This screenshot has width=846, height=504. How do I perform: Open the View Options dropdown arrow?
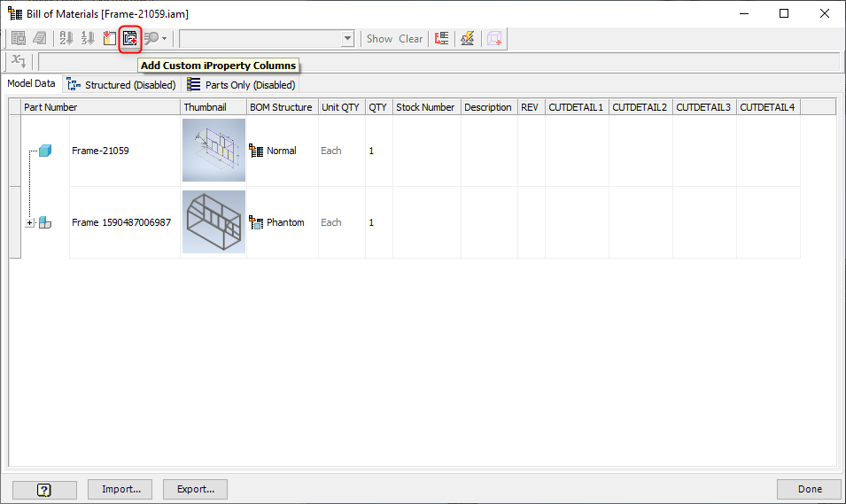pyautogui.click(x=165, y=39)
